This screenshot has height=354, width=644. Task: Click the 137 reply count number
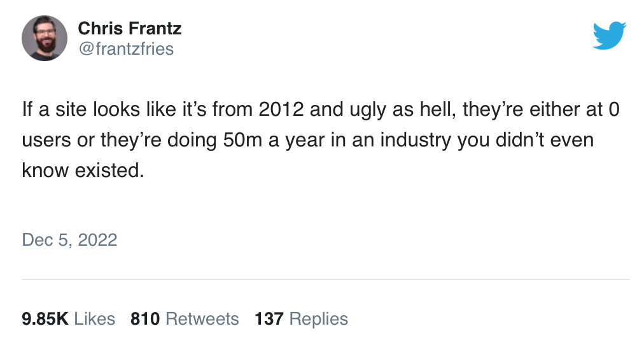pos(269,318)
